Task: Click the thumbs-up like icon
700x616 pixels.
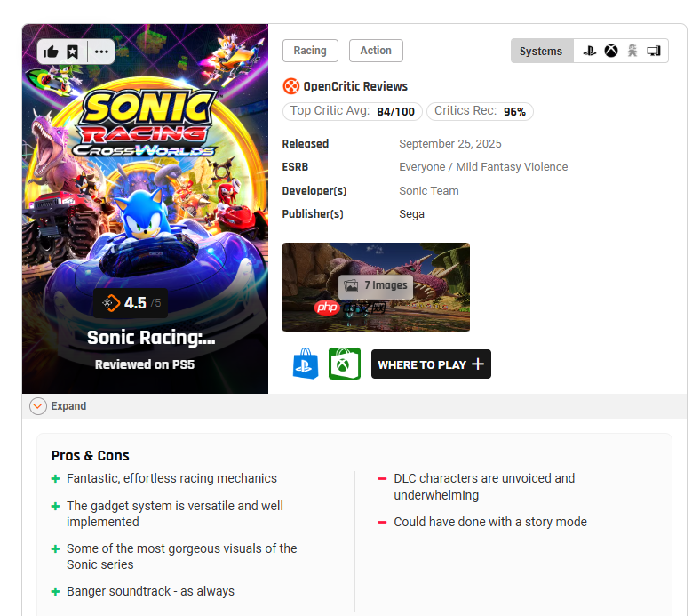Action: 51,52
